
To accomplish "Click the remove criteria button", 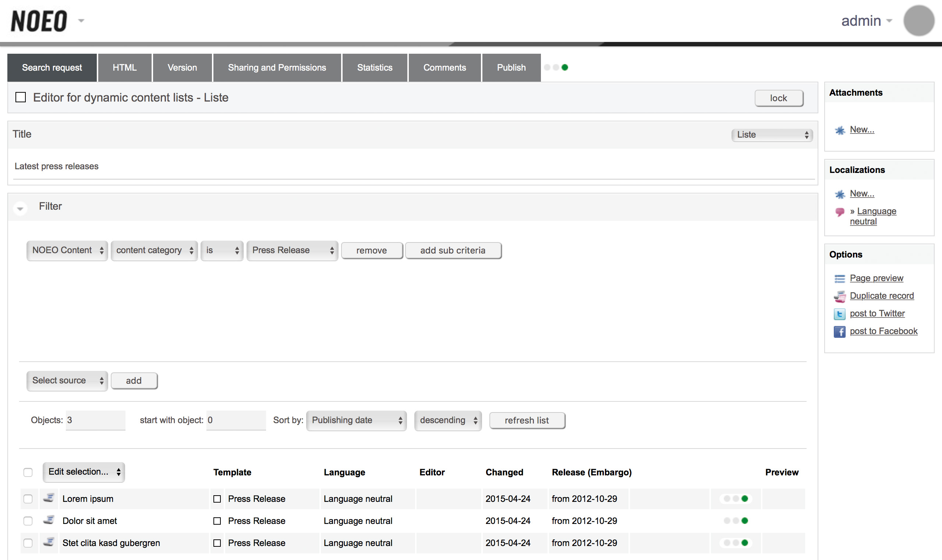I will click(x=372, y=251).
